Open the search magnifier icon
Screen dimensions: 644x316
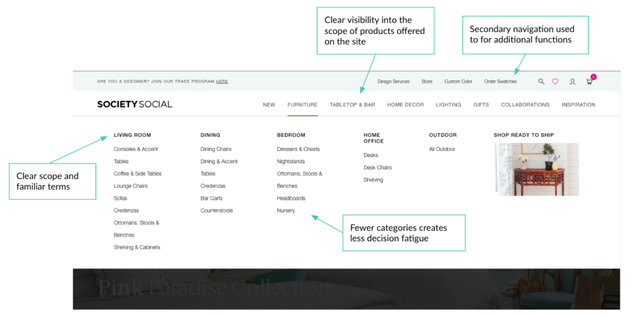coord(541,81)
